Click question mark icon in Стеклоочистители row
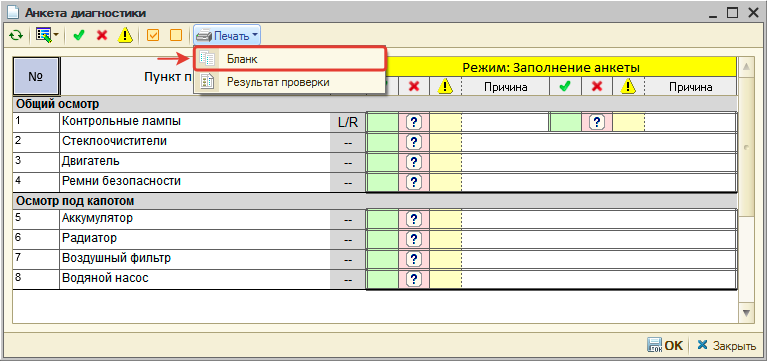Viewport: 767px width, 361px height. coord(414,142)
